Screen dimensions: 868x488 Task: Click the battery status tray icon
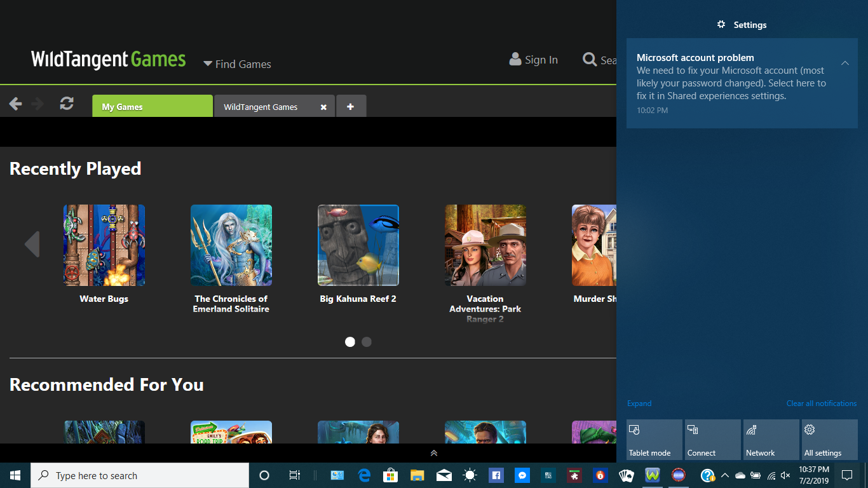756,475
